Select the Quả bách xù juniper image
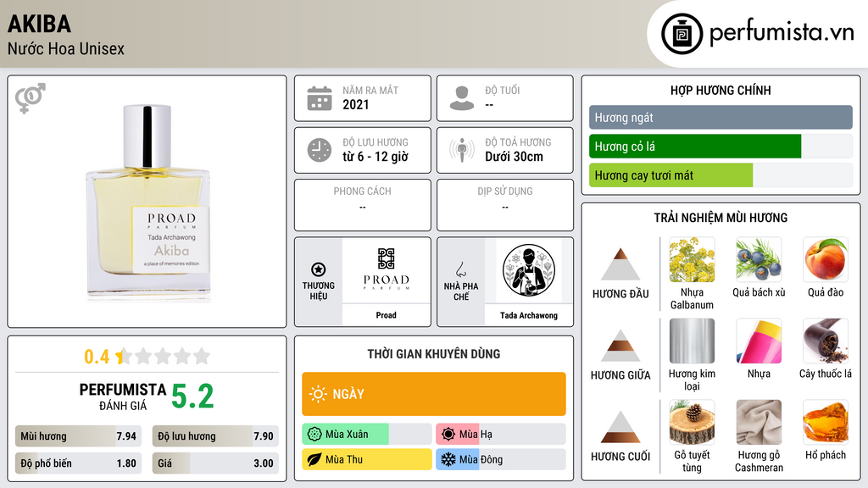This screenshot has height=488, width=868. [759, 260]
